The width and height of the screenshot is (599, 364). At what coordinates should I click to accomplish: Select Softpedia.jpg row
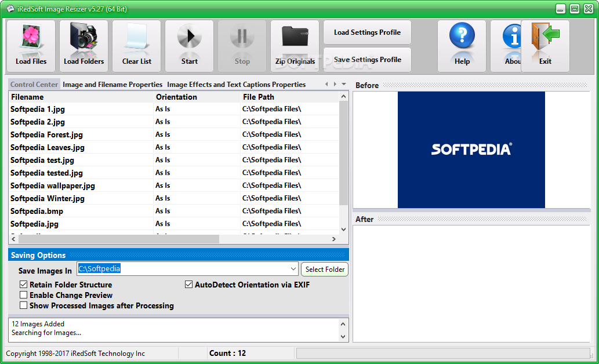[173, 224]
